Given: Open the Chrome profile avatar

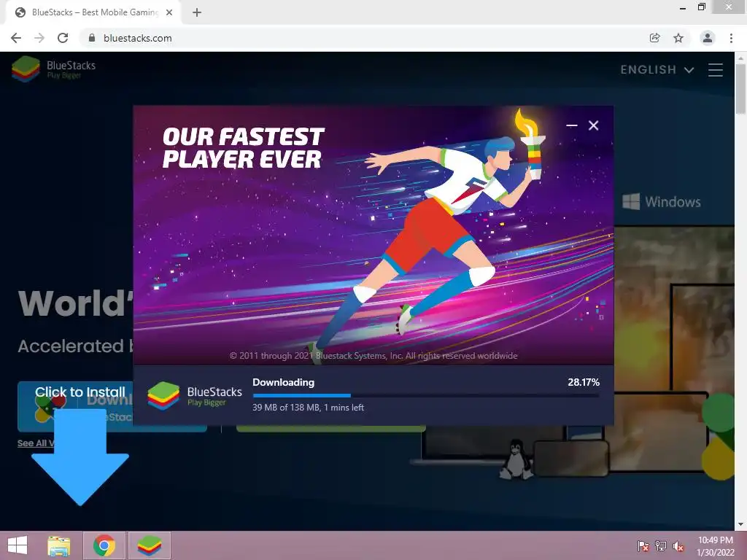Looking at the screenshot, I should (708, 38).
